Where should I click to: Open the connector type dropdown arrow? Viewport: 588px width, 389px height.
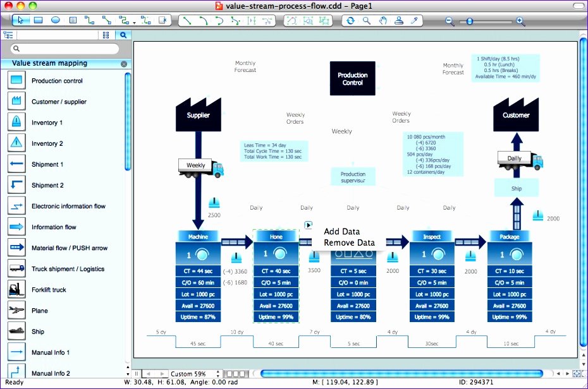click(x=134, y=23)
